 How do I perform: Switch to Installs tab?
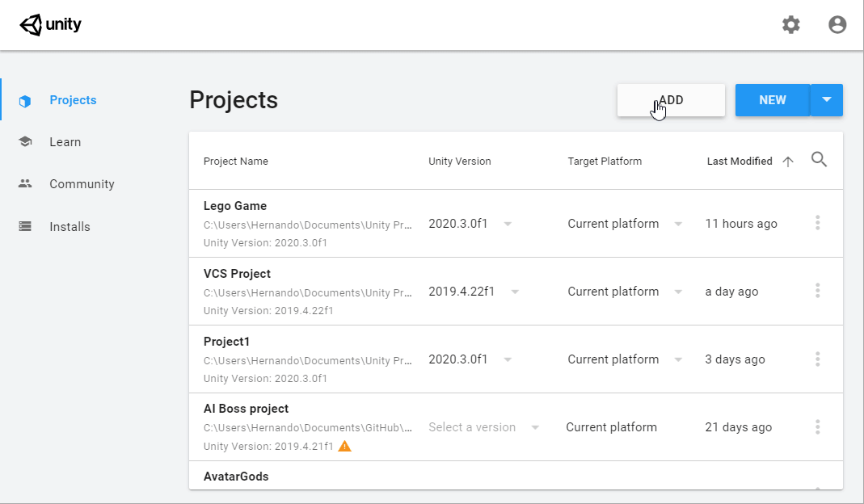[70, 226]
